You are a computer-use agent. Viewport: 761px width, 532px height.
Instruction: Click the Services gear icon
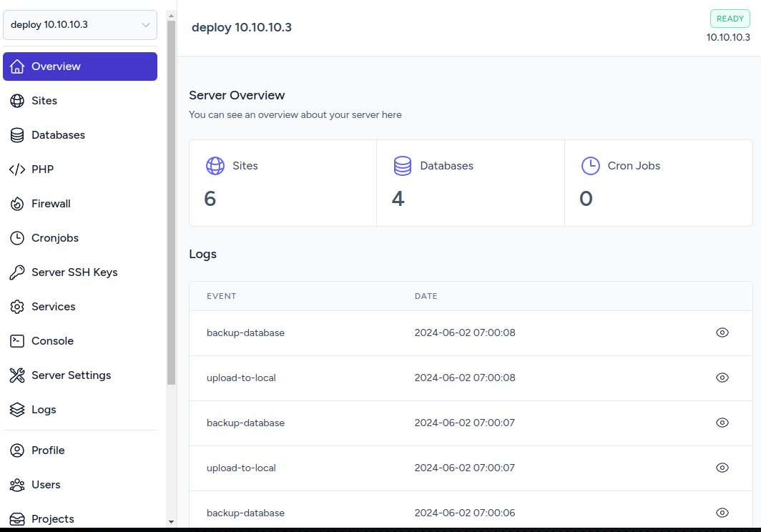[x=17, y=307]
